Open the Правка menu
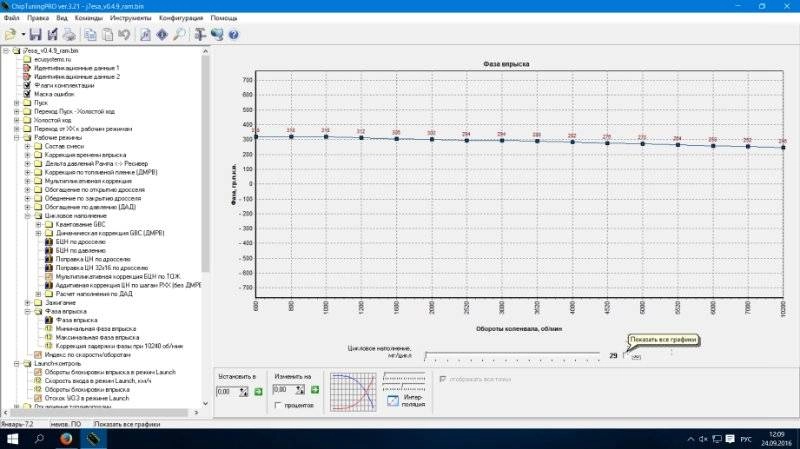Image resolution: width=800 pixels, height=449 pixels. (38, 18)
